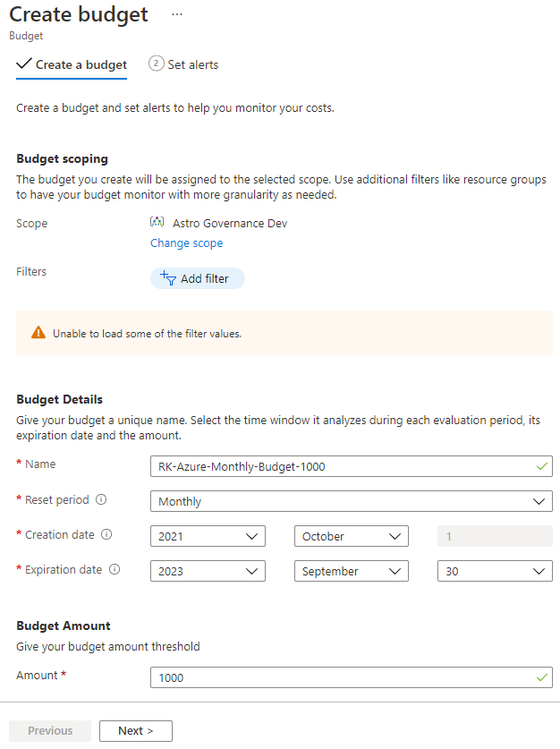
Task: Click the ellipsis menu beside Create budget
Action: click(177, 15)
